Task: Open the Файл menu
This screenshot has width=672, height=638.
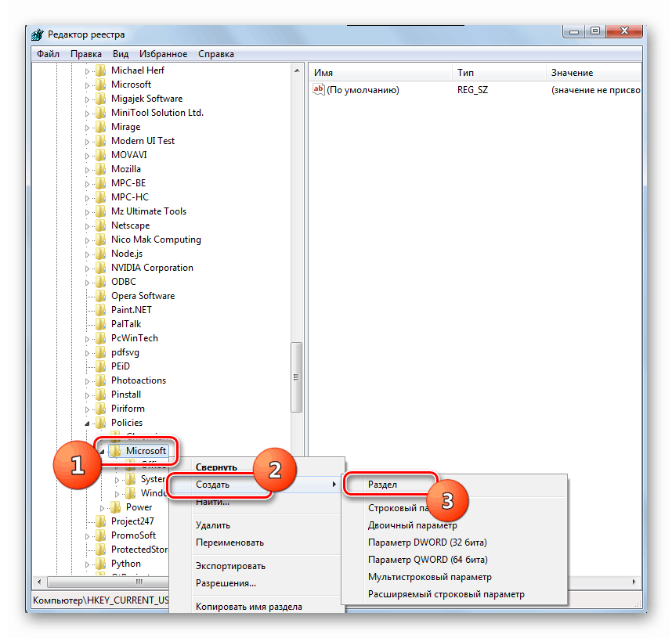Action: pyautogui.click(x=48, y=54)
